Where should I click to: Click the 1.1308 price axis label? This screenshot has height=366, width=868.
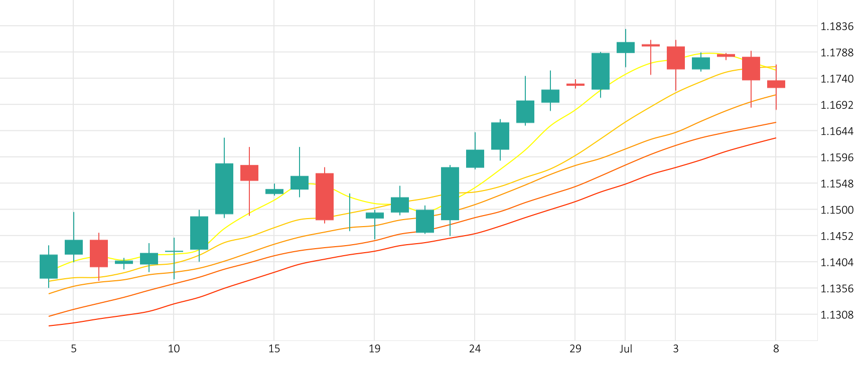click(x=837, y=315)
